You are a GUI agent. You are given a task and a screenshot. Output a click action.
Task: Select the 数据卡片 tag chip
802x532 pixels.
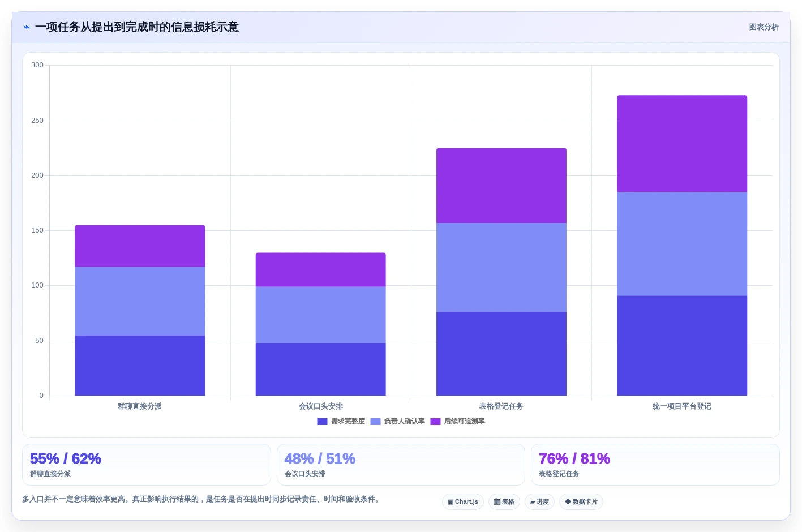point(581,502)
